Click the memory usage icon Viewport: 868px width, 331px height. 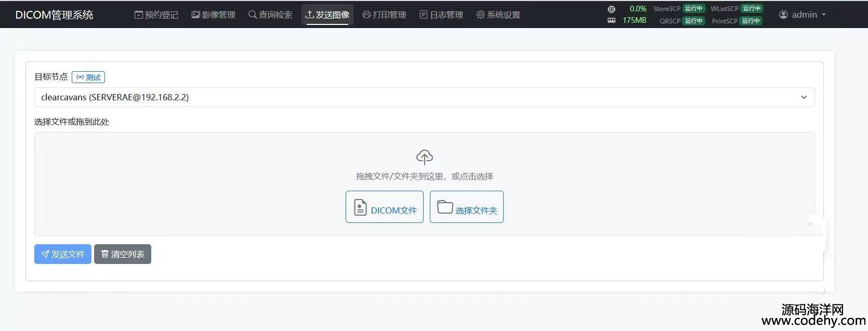[x=611, y=20]
